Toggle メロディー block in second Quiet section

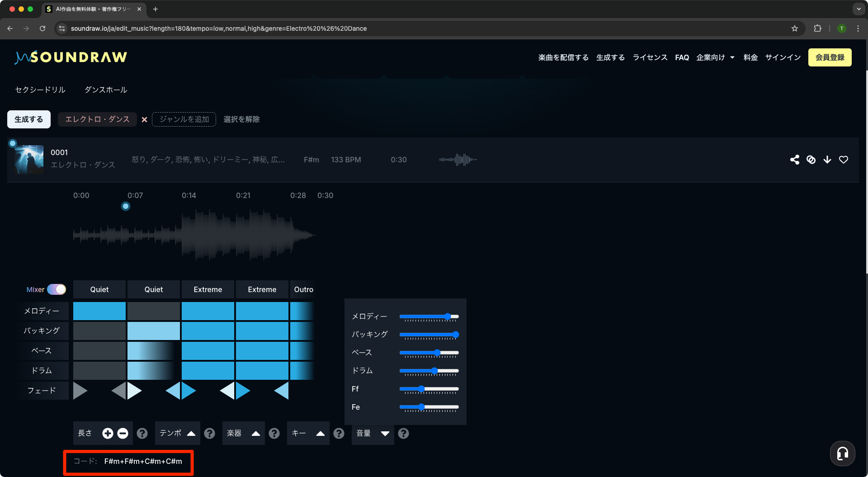pos(154,311)
